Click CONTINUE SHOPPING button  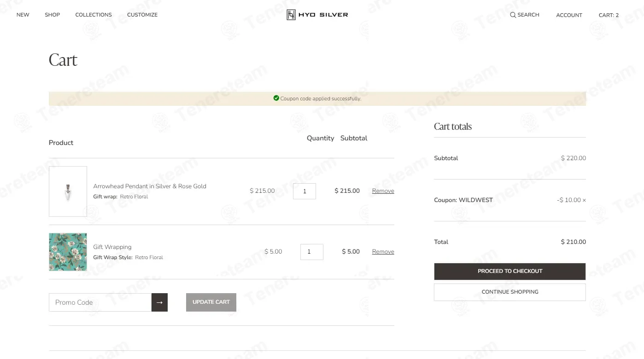(x=510, y=292)
